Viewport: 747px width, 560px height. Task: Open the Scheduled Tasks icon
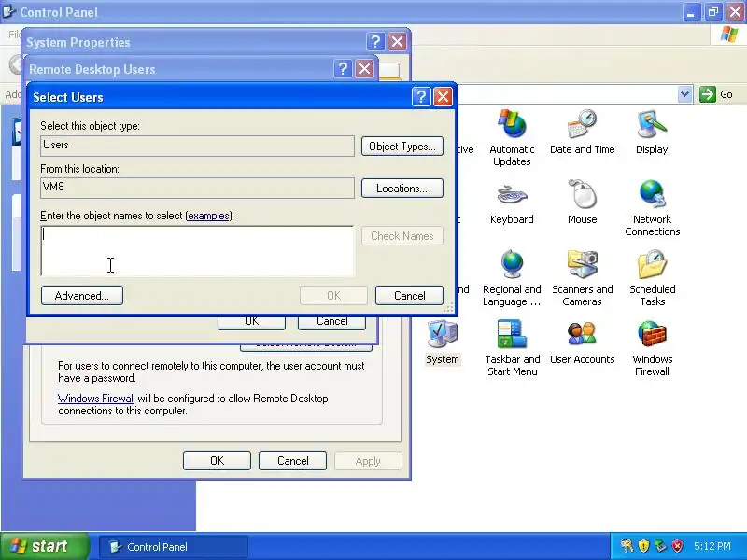[x=652, y=277]
